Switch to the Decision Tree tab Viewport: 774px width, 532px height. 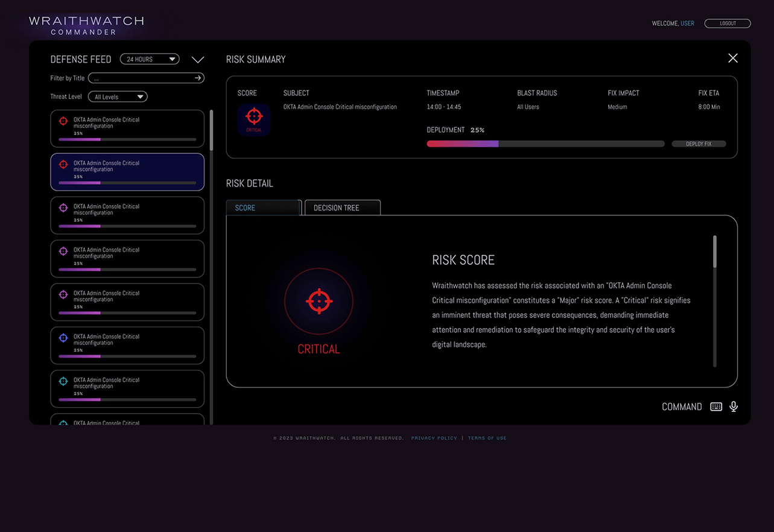click(342, 207)
